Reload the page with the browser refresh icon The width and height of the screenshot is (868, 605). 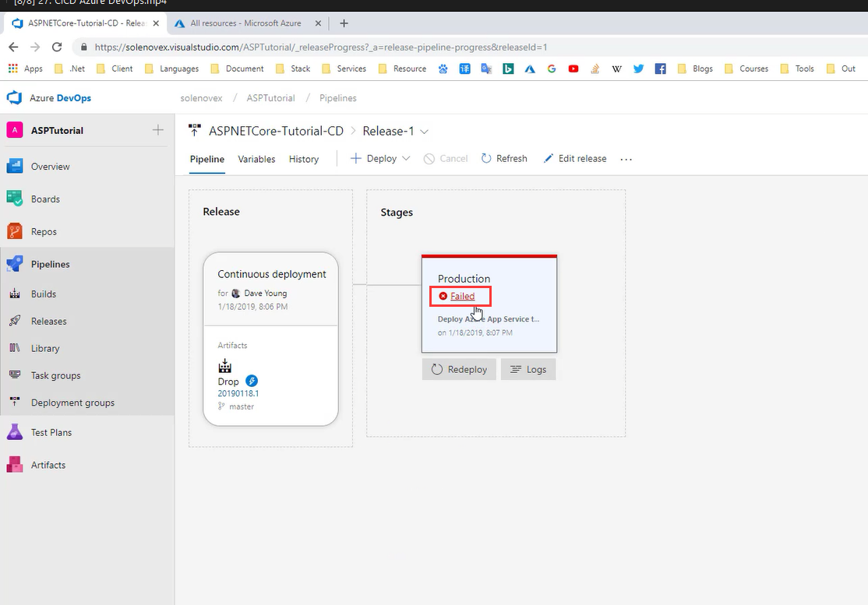pyautogui.click(x=56, y=47)
